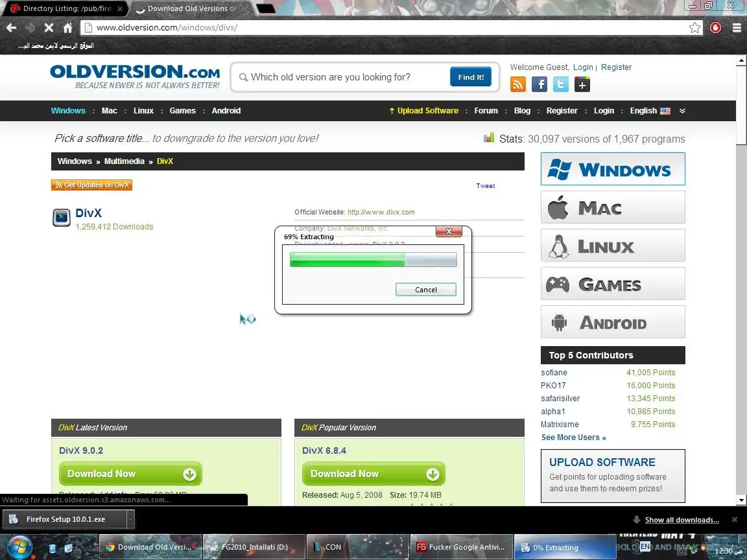
Task: Click the Linux platform banner
Action: click(613, 245)
